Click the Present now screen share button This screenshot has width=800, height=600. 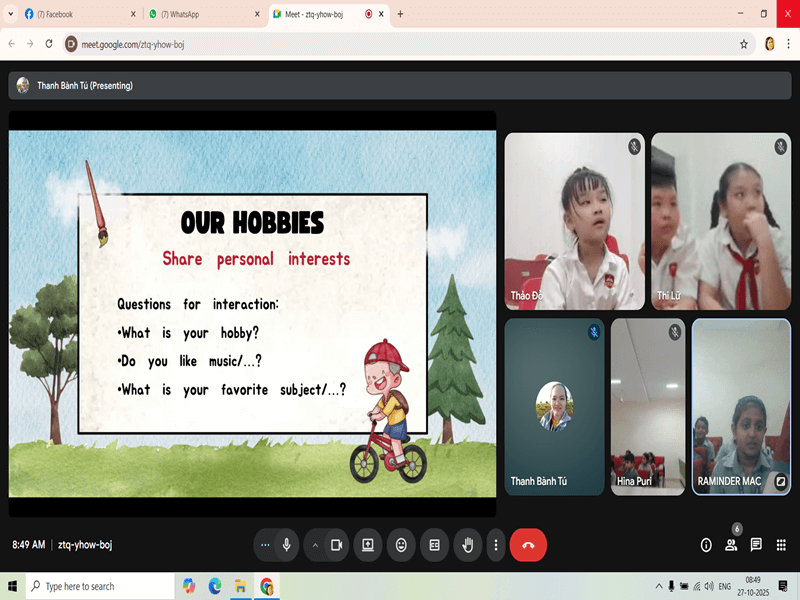point(368,545)
